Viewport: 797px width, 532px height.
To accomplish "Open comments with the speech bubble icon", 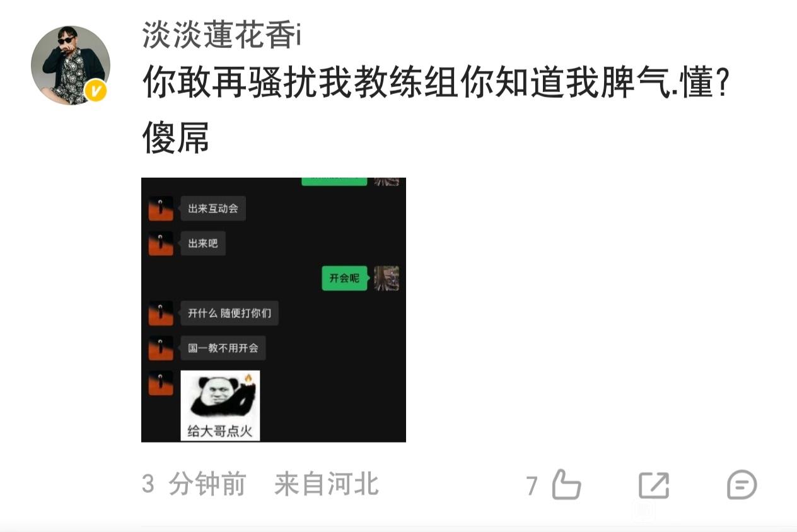I will 742,485.
